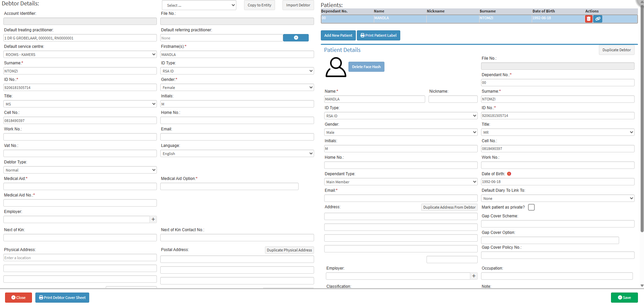
Task: Expand the Default service centre dropdown
Action: (x=80, y=55)
